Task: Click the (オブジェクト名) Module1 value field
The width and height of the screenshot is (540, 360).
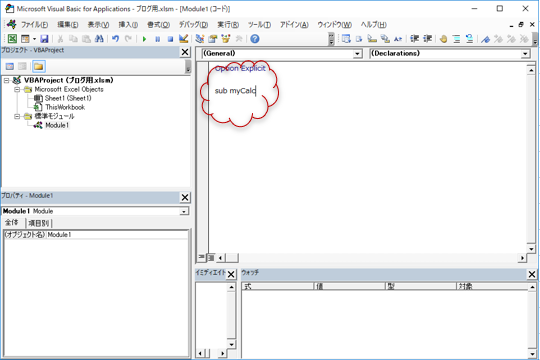Action: point(117,235)
